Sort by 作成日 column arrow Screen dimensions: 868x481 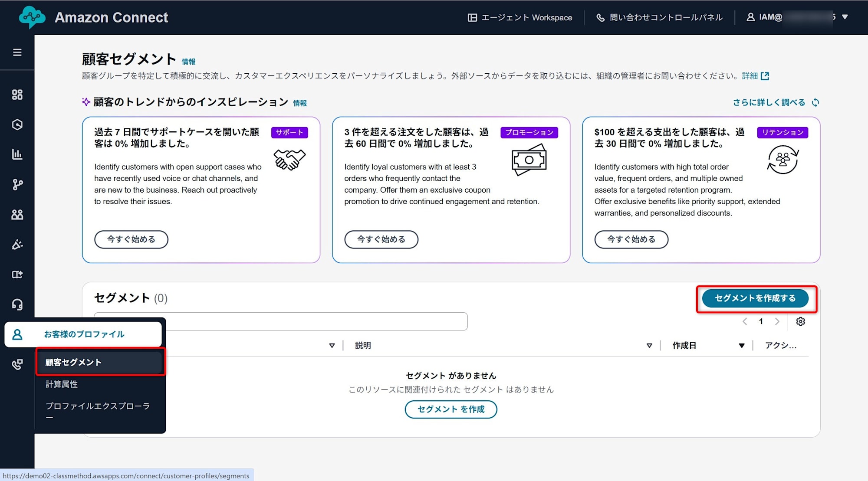pos(742,346)
